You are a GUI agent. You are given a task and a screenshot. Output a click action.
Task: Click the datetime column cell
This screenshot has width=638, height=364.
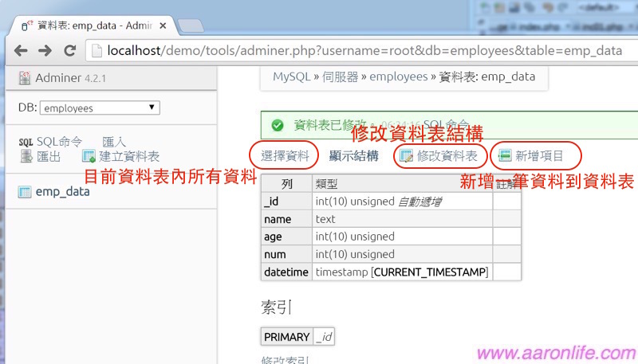pos(287,272)
